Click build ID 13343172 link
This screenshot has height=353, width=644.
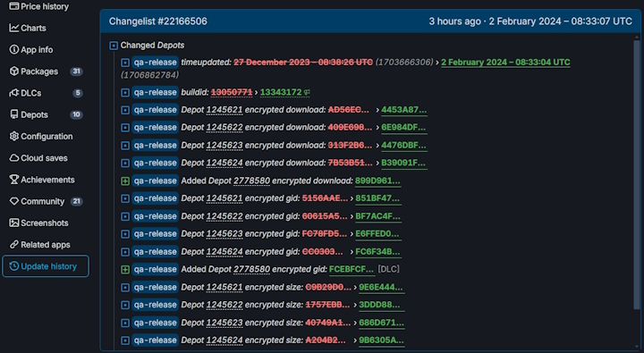pyautogui.click(x=281, y=92)
